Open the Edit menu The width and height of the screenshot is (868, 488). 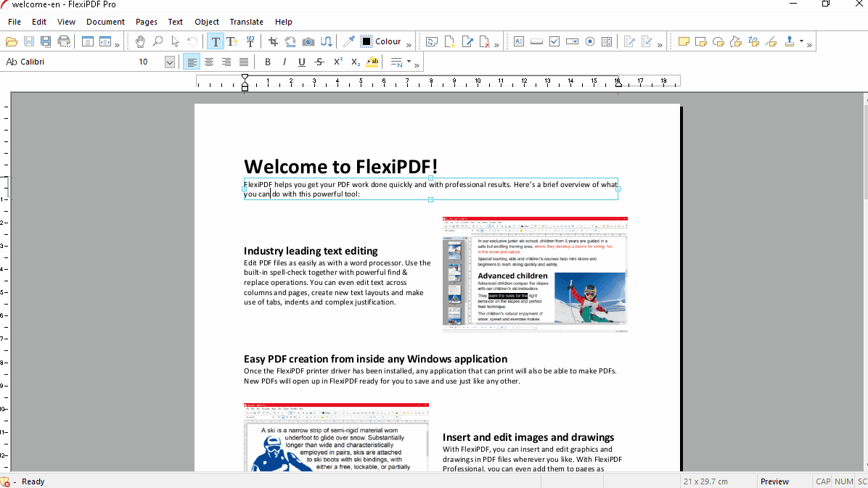[38, 22]
